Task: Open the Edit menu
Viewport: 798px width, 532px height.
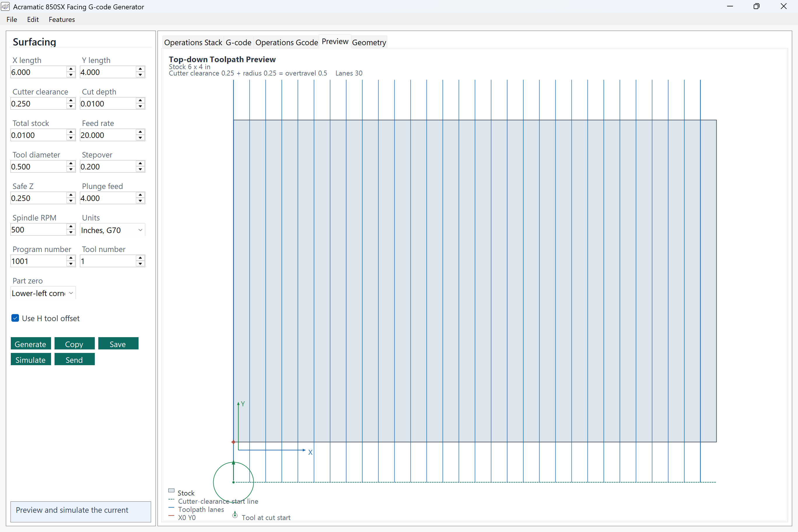Action: click(33, 19)
